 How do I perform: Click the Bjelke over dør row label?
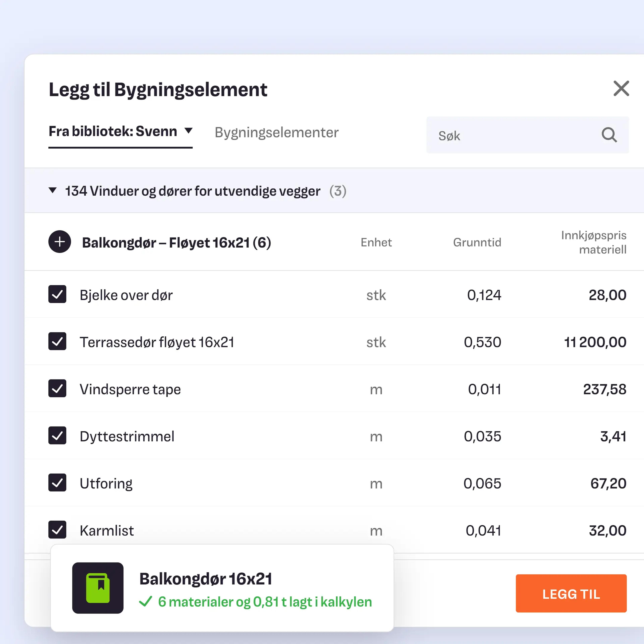[x=126, y=295]
